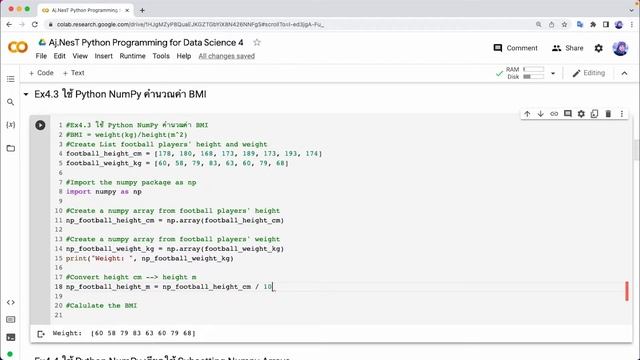This screenshot has height=360, width=640.
Task: Open the Runtime menu
Action: (x=132, y=56)
